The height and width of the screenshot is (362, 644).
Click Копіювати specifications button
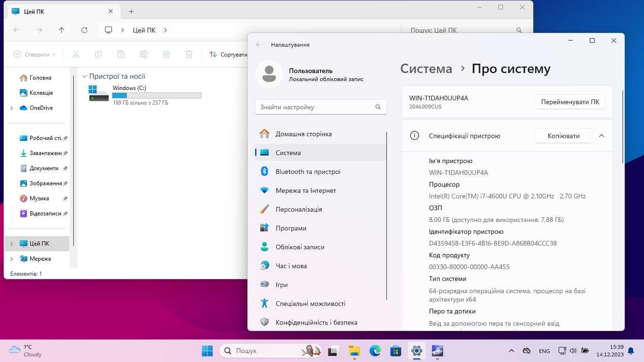click(x=563, y=136)
